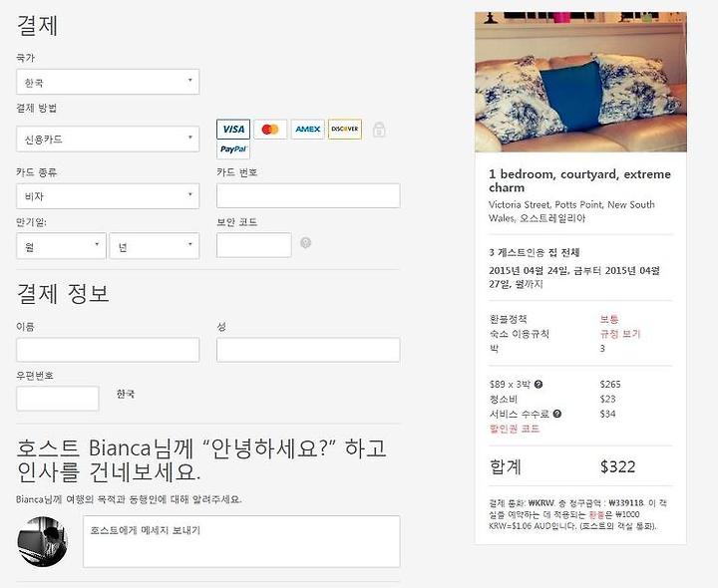Click the 보통 cancellation policy link
Screen dimensions: 718x588
pos(609,319)
